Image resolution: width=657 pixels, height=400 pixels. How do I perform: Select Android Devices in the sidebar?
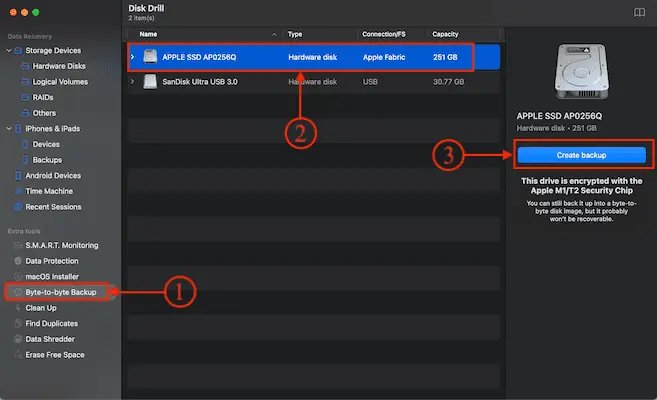[x=53, y=175]
